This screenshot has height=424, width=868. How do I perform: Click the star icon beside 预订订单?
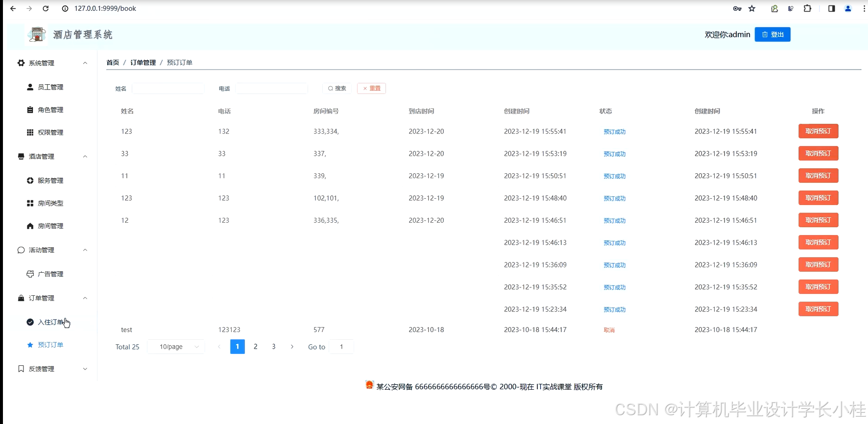coord(30,345)
